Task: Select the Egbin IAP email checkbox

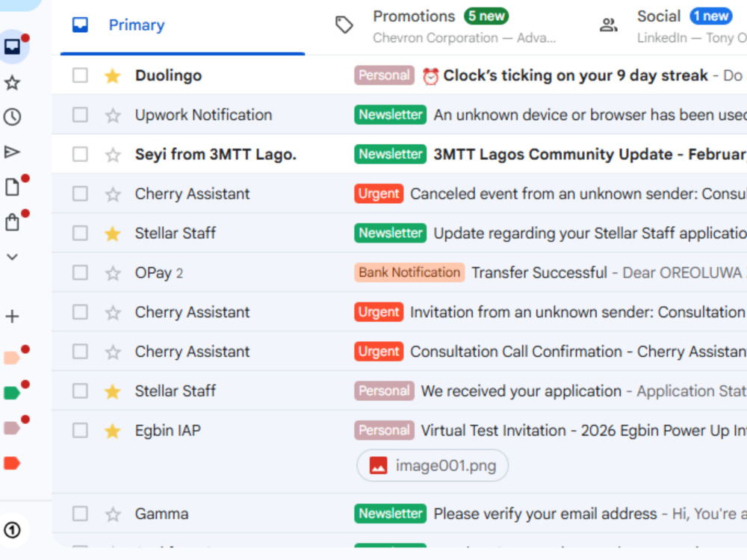Action: (80, 431)
